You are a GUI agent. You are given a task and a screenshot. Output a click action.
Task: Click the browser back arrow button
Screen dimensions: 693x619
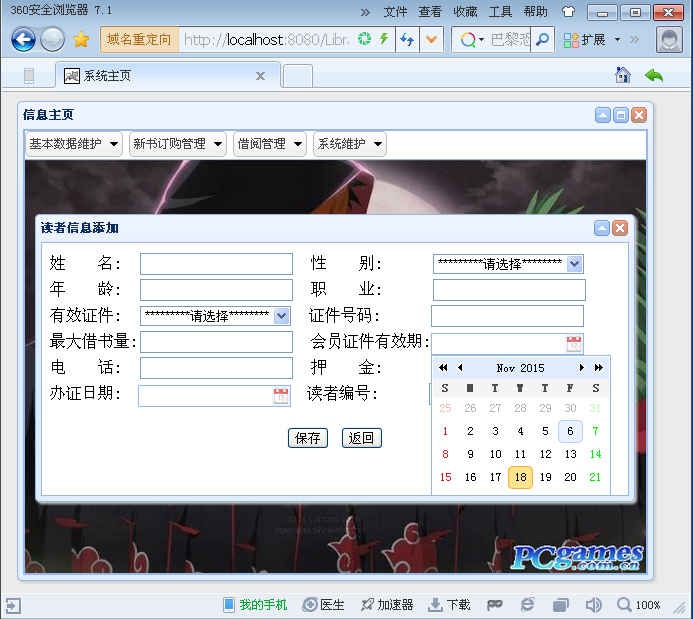click(23, 40)
